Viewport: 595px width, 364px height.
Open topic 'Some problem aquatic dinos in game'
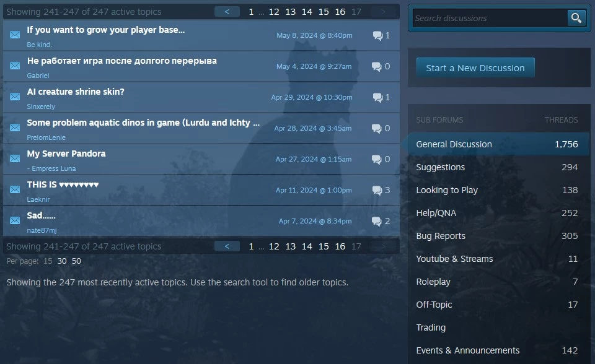point(143,123)
